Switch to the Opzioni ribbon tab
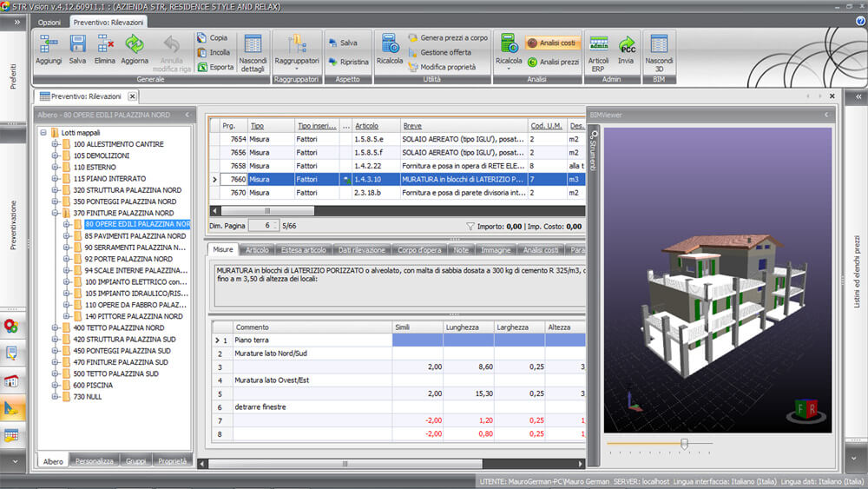The height and width of the screenshot is (489, 868). pos(49,22)
